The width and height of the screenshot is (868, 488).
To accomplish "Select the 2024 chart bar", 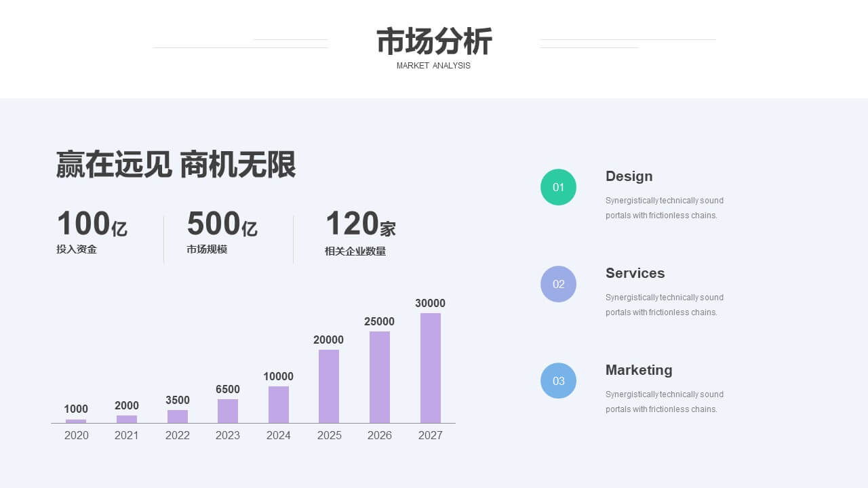I will (x=279, y=405).
